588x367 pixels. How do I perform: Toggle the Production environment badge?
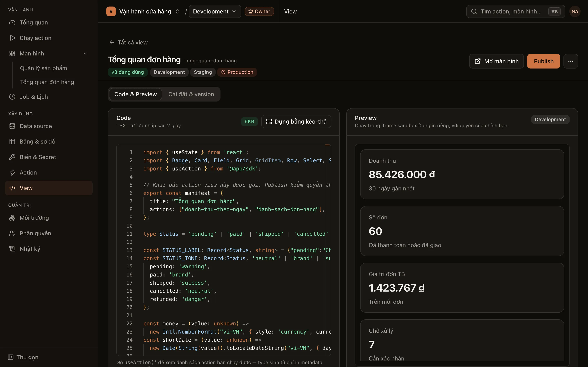point(237,72)
